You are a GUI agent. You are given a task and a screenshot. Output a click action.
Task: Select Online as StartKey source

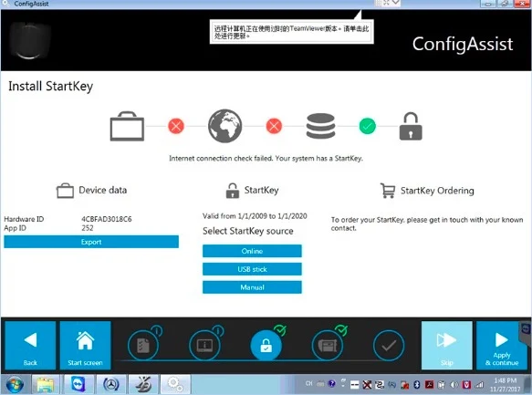(x=252, y=251)
